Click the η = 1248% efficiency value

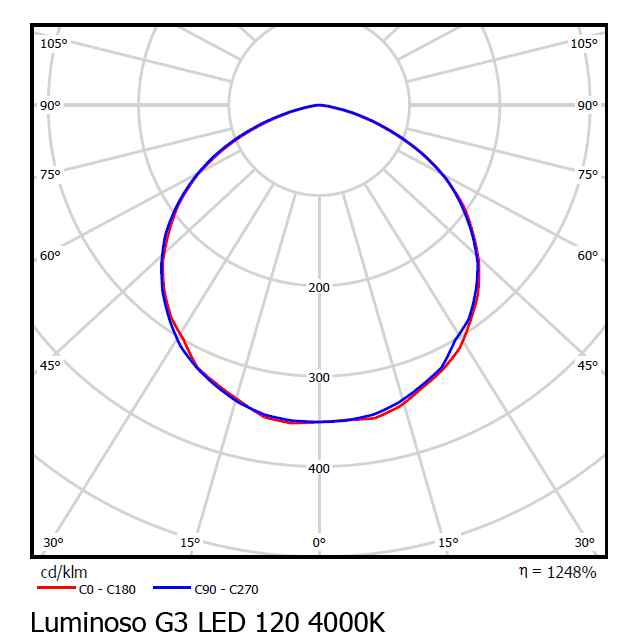(x=557, y=572)
